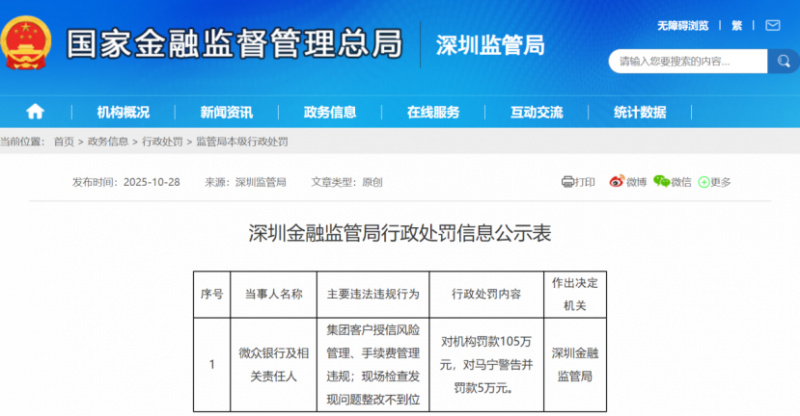Open the 统计数据 menu
Viewport: 800px width, 416px height.
click(x=640, y=111)
